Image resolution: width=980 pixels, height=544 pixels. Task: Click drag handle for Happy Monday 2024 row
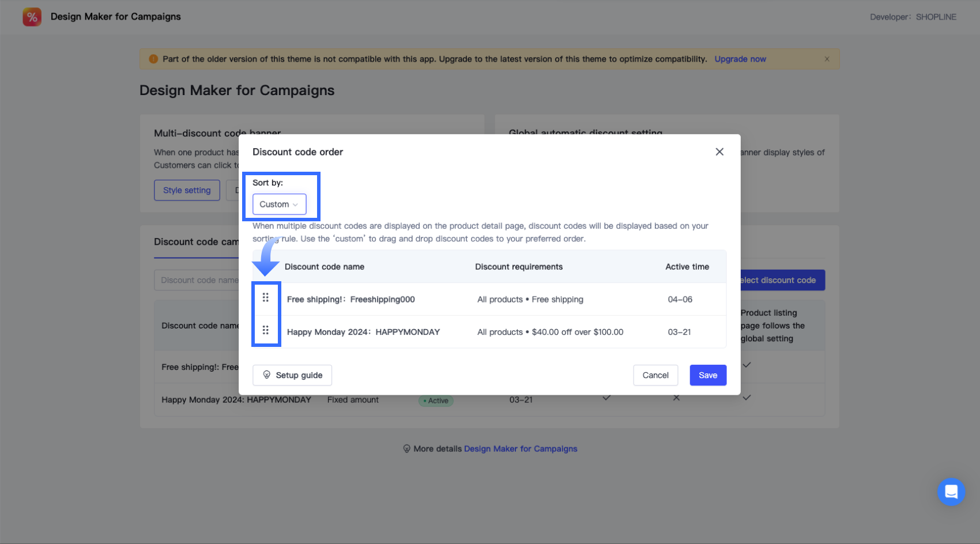coord(266,330)
